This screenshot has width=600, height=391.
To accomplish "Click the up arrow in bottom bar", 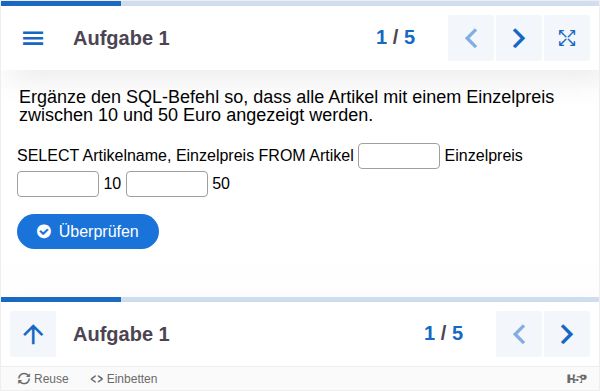I will (x=33, y=334).
